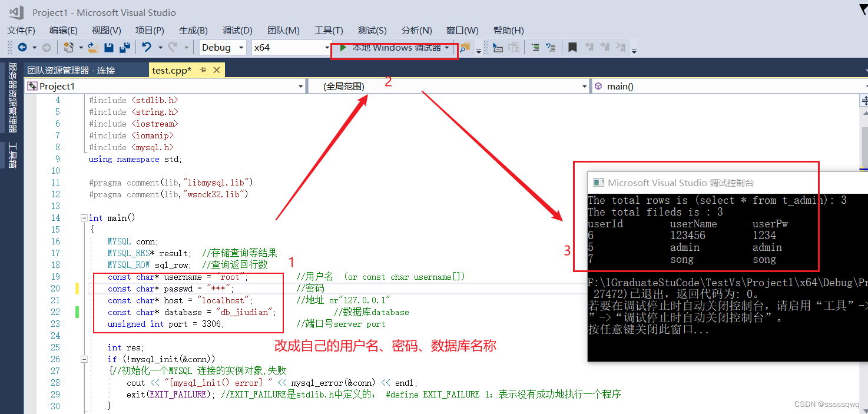Open the 测试(S) menu
Screen dimensions: 868x414
click(x=372, y=31)
